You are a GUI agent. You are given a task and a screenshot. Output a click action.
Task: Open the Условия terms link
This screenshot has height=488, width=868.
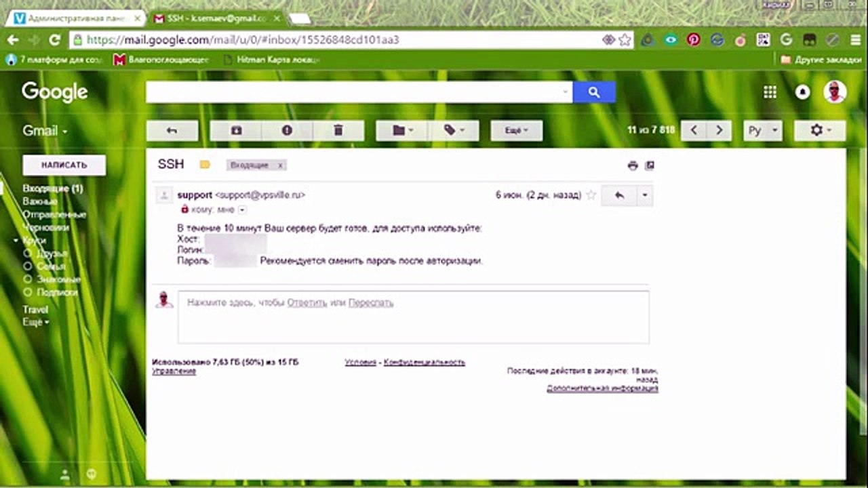(360, 363)
